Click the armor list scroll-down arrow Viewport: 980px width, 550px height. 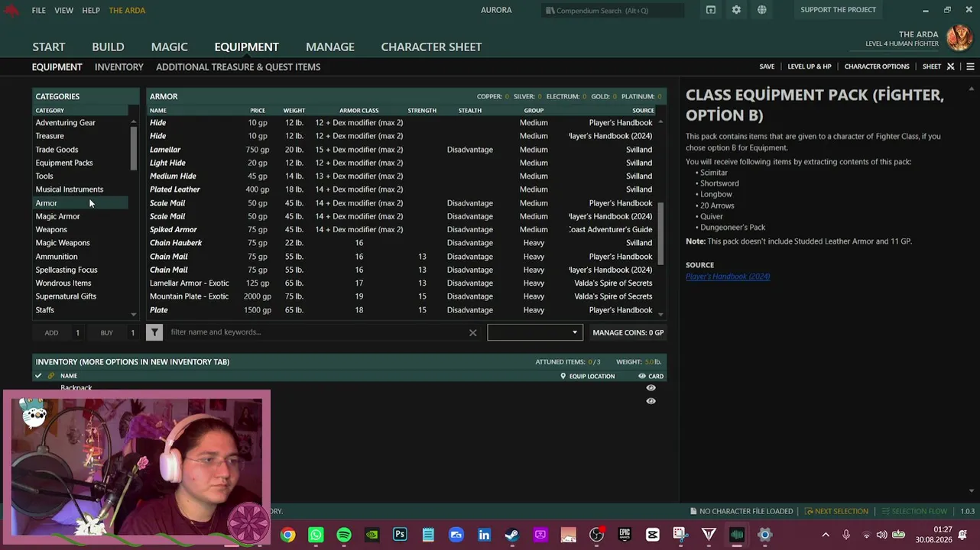(660, 314)
